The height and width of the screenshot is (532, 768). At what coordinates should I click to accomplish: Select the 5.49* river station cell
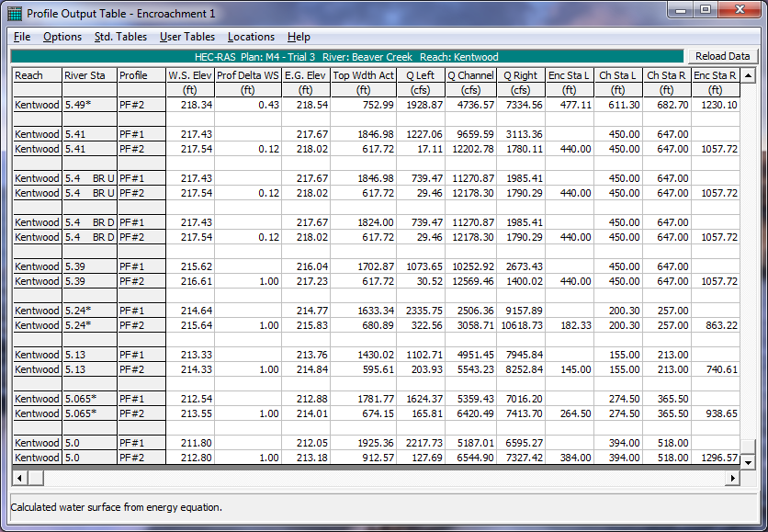pyautogui.click(x=89, y=105)
